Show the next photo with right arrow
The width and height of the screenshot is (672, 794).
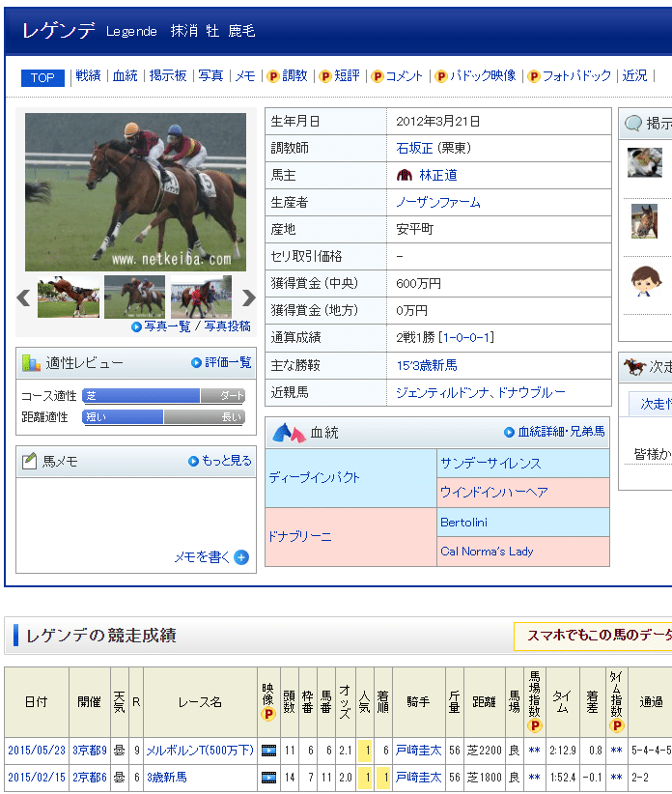(248, 298)
